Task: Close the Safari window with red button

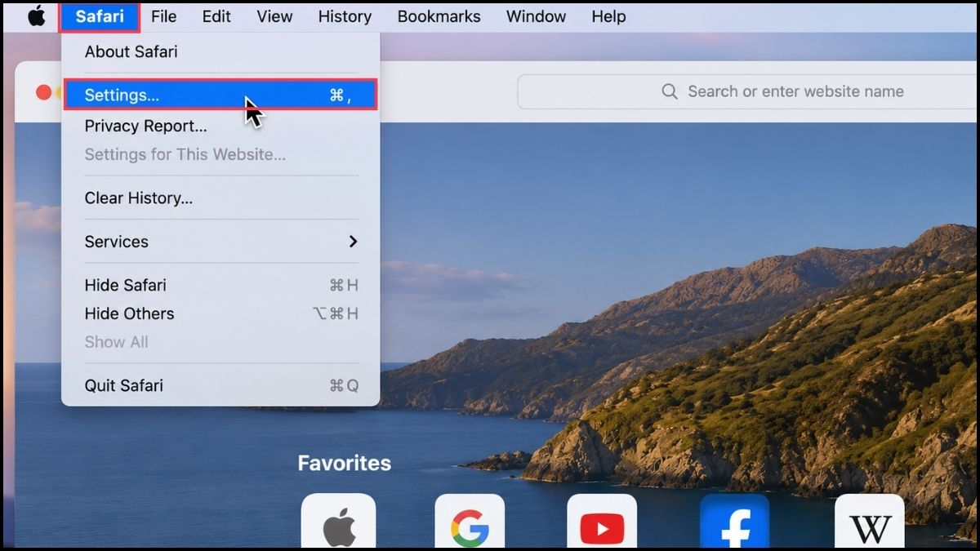Action: click(x=43, y=92)
